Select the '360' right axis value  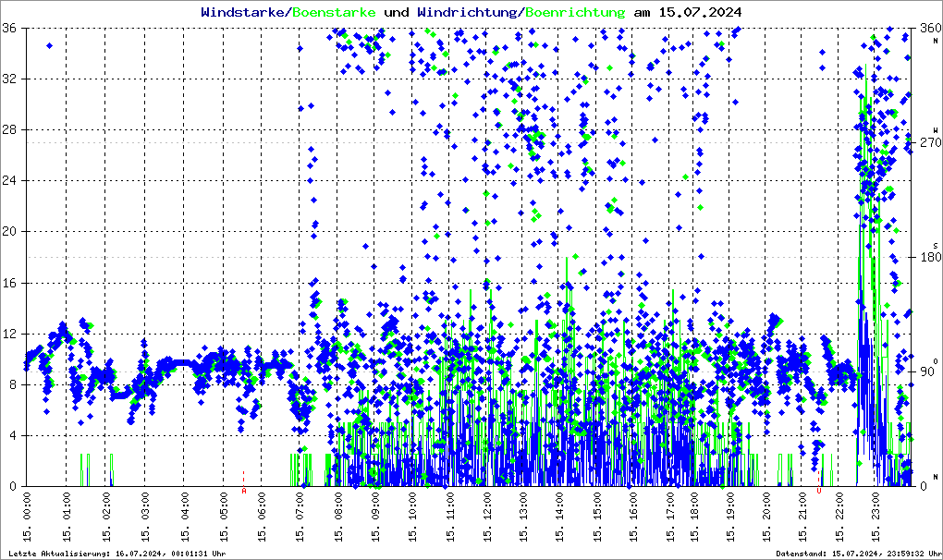pos(927,28)
